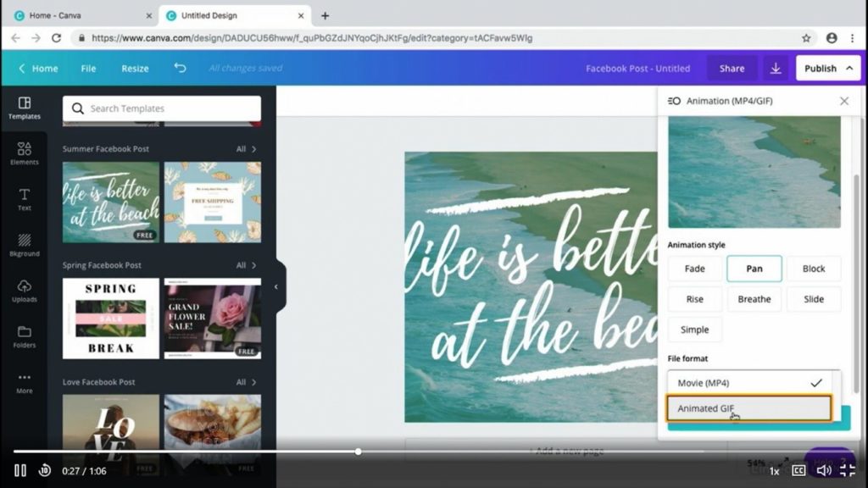Expand all Summer Facebook Post templates
The height and width of the screenshot is (488, 868).
(x=246, y=149)
